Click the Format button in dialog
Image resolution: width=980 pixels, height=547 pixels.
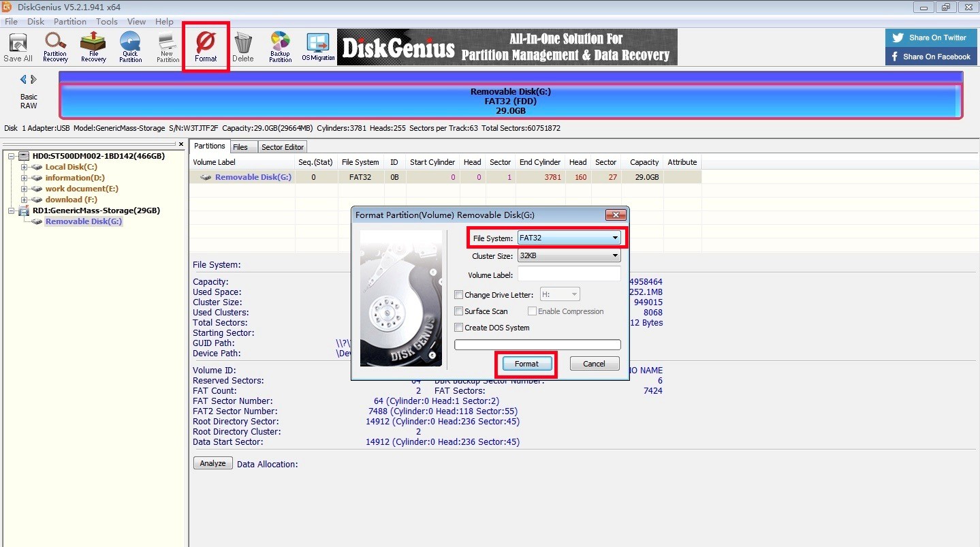pos(526,364)
